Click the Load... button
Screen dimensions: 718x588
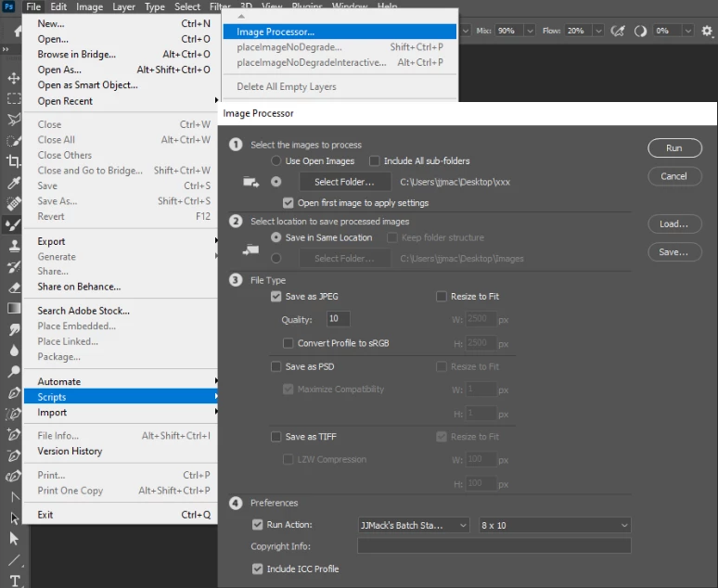click(x=674, y=224)
